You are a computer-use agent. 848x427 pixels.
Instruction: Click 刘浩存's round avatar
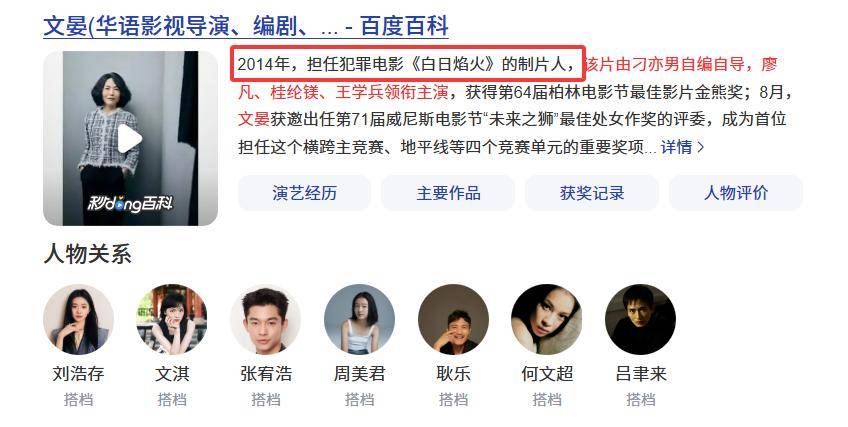(78, 319)
